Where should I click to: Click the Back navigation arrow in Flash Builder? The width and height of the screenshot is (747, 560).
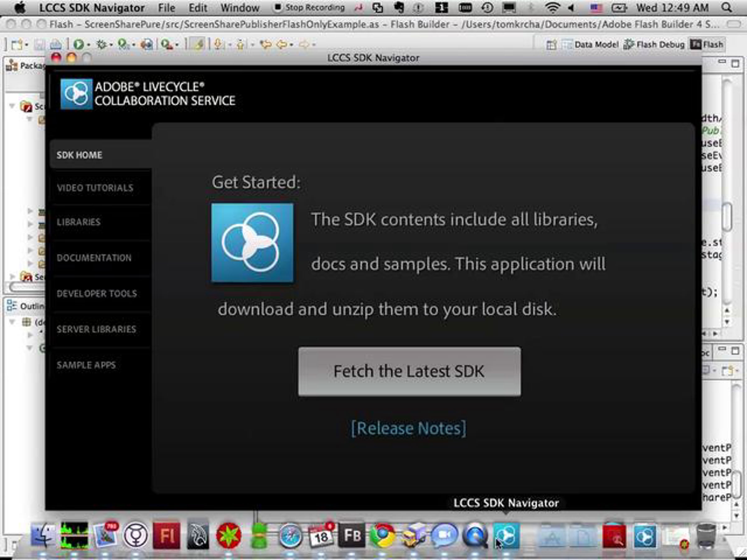click(x=282, y=44)
